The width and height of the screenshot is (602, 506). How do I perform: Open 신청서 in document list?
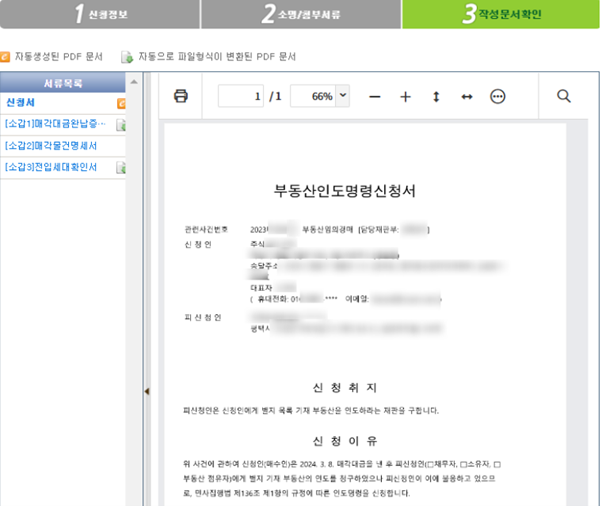coord(22,103)
